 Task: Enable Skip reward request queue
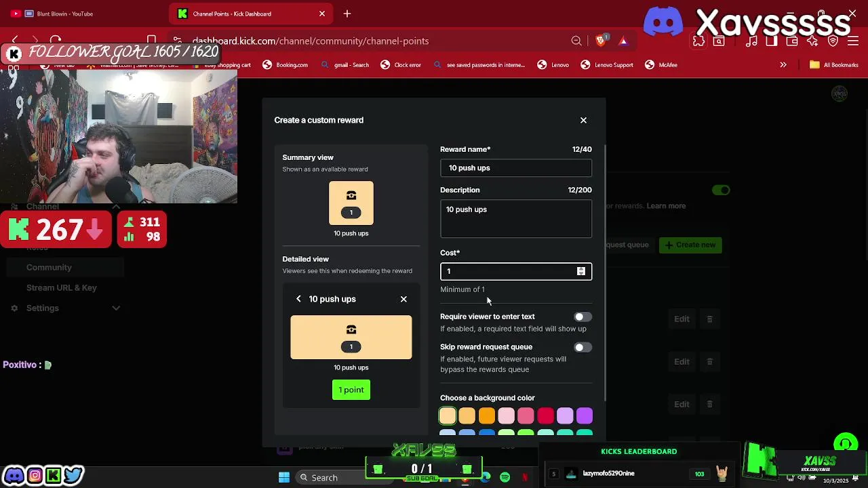click(x=583, y=347)
